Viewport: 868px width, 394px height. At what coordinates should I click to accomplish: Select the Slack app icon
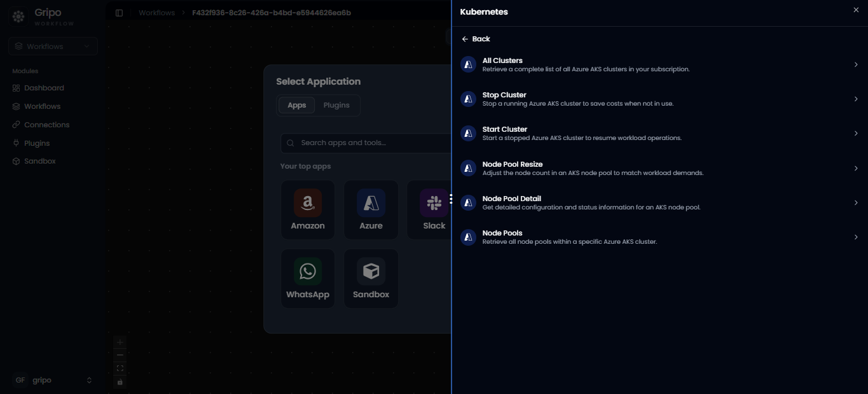pyautogui.click(x=434, y=203)
